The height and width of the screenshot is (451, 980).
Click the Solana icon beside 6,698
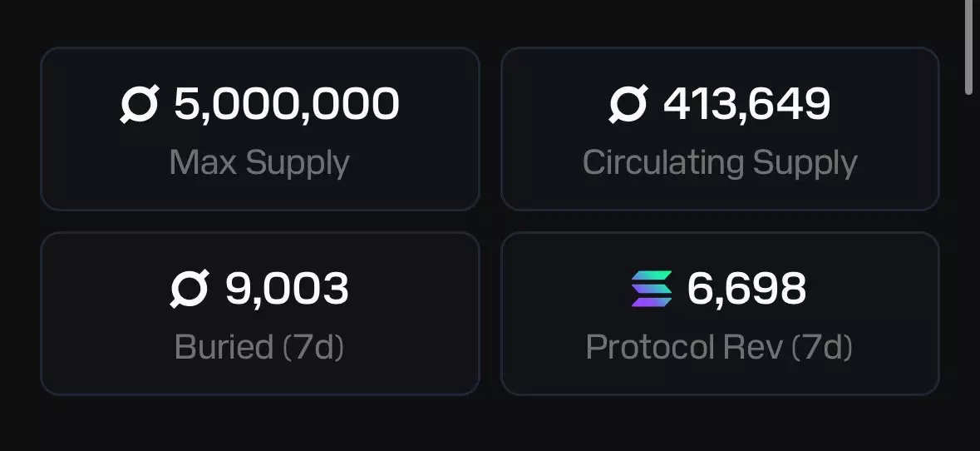(652, 290)
